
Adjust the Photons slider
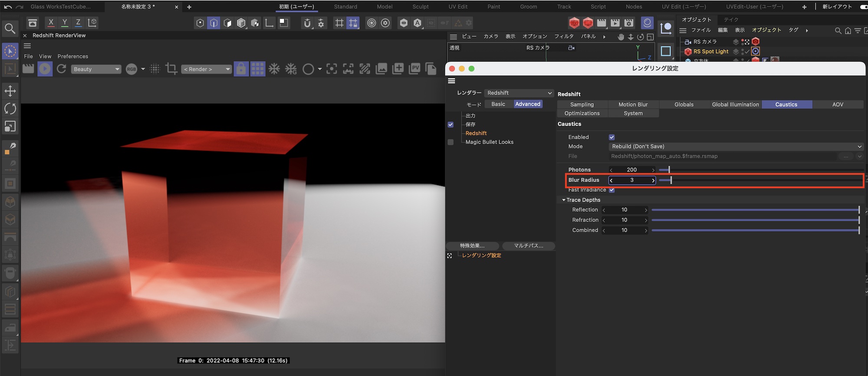tap(669, 170)
